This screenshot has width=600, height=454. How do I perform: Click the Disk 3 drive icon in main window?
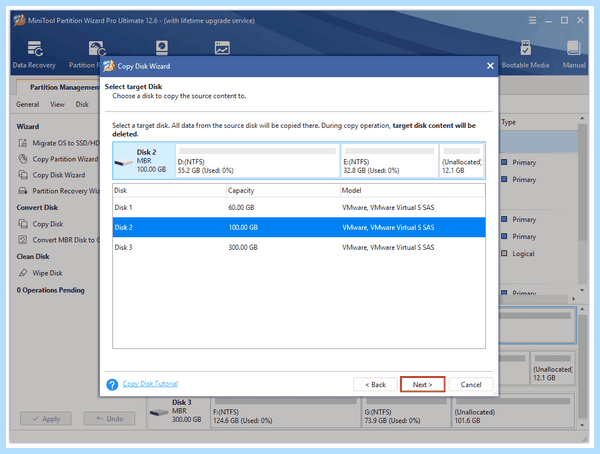pos(159,413)
